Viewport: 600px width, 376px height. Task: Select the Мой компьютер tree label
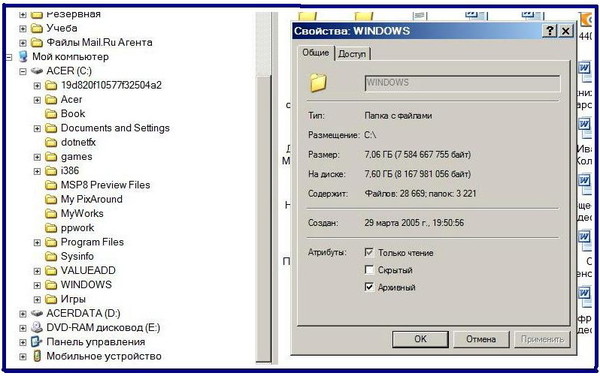tap(70, 57)
